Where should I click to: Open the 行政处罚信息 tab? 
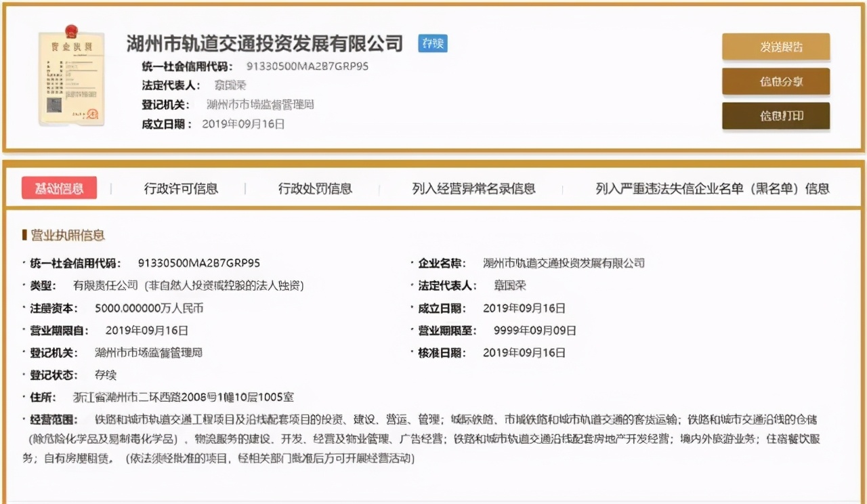pyautogui.click(x=314, y=188)
